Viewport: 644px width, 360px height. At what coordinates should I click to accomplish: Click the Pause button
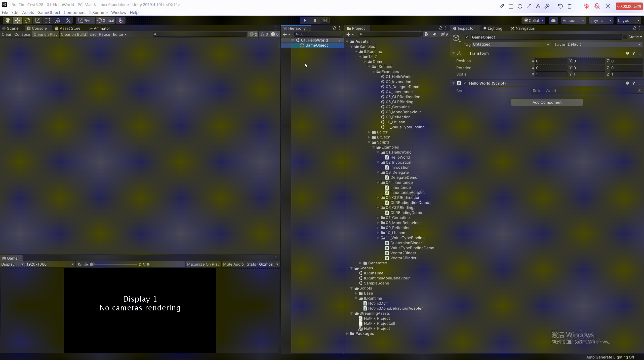coord(315,20)
